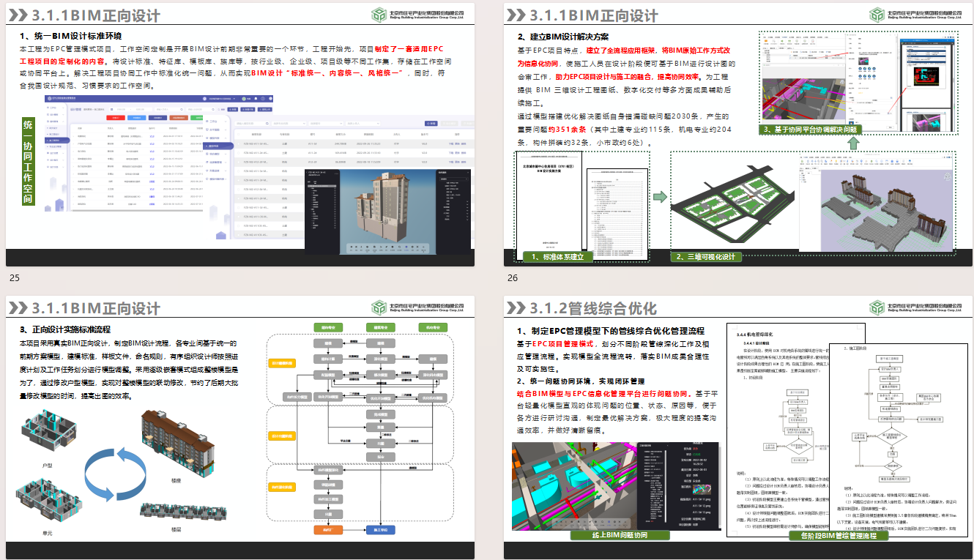Image resolution: width=974 pixels, height=560 pixels.
Task: Click the 2、三维可视化设计 green caption
Action: tap(706, 256)
